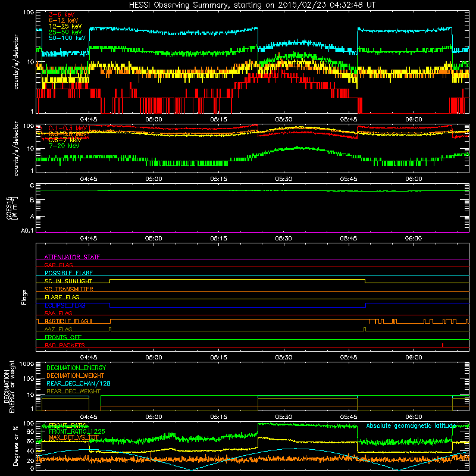Click the REAR_DEC_WEIGHT legend entry
This screenshot has width=476, height=476.
[73, 392]
